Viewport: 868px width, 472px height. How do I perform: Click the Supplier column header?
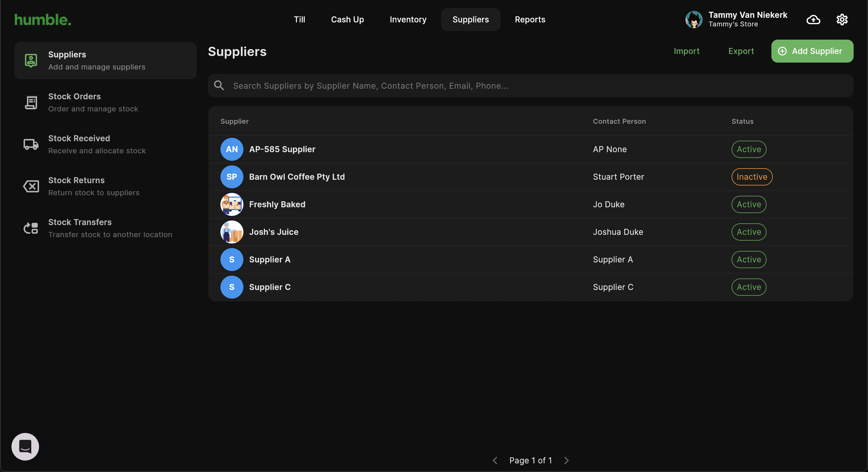point(234,121)
